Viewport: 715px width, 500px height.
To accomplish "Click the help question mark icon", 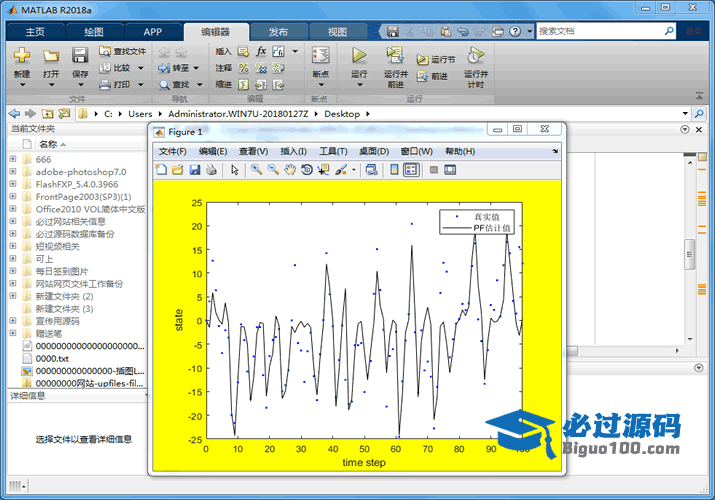I will (515, 31).
